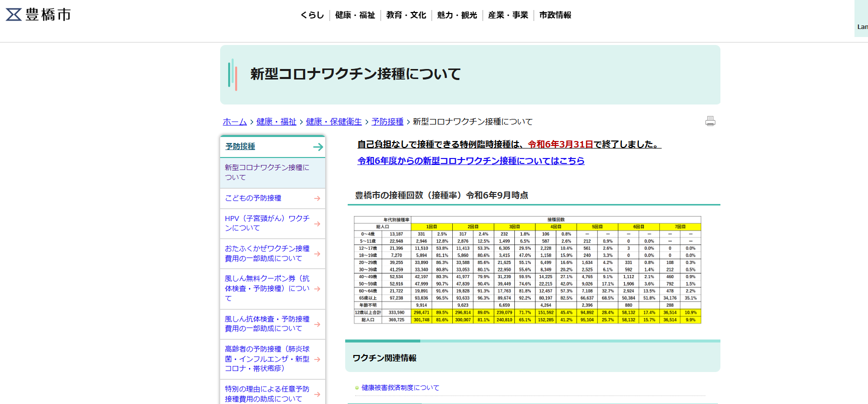Click arrow icon beside おたふくかぜワクチン item
The height and width of the screenshot is (404, 868).
(317, 253)
